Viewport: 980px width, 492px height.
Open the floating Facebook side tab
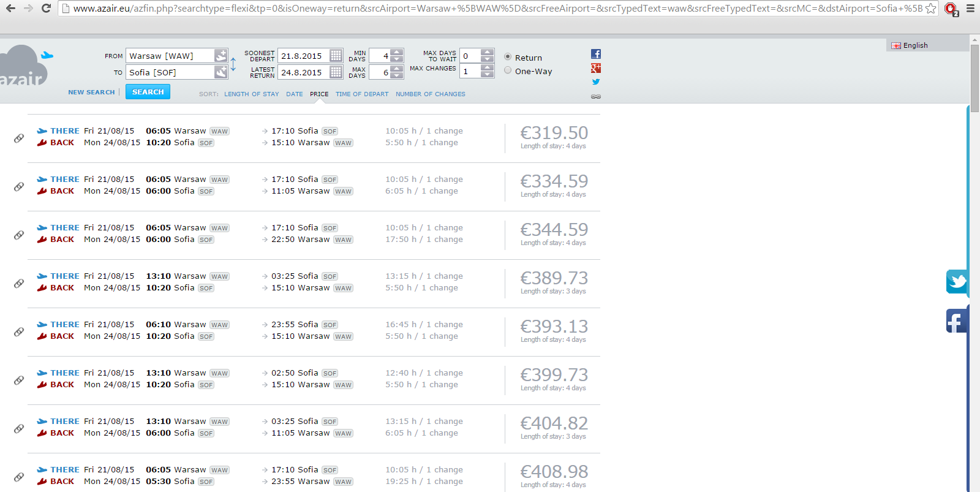pyautogui.click(x=957, y=320)
